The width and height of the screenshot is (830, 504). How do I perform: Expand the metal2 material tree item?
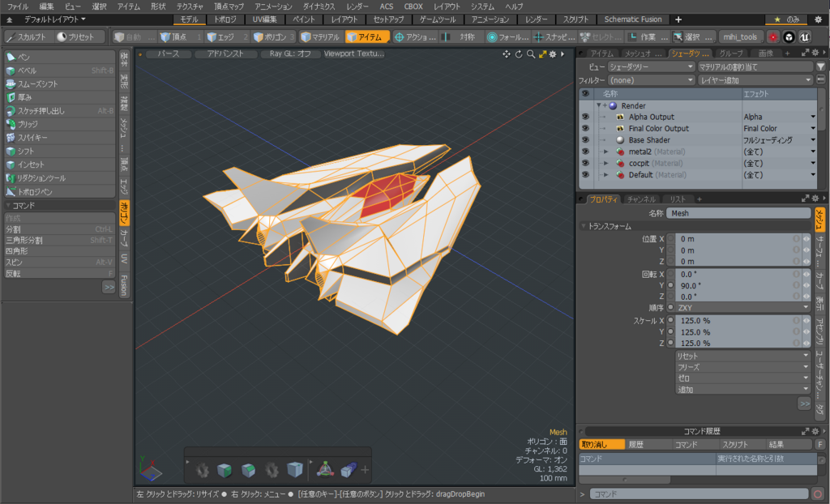[606, 152]
